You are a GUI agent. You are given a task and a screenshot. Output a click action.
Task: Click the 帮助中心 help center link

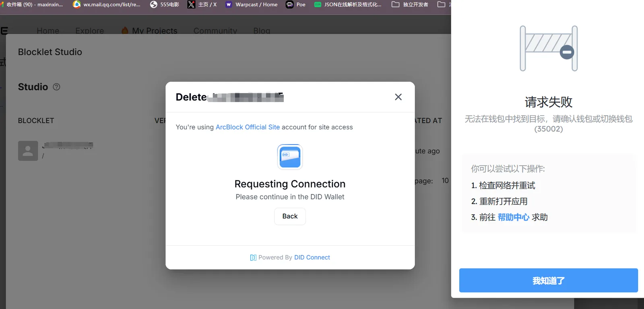point(514,217)
